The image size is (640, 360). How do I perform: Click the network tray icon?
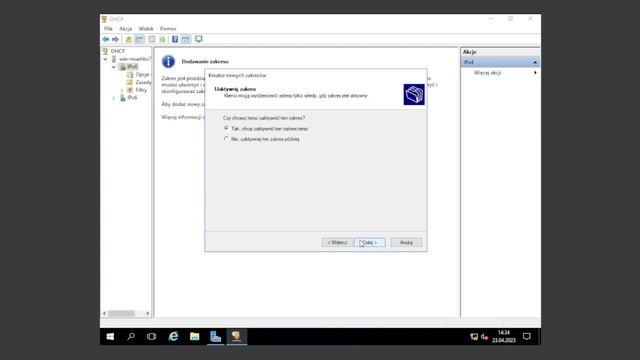[x=474, y=337]
